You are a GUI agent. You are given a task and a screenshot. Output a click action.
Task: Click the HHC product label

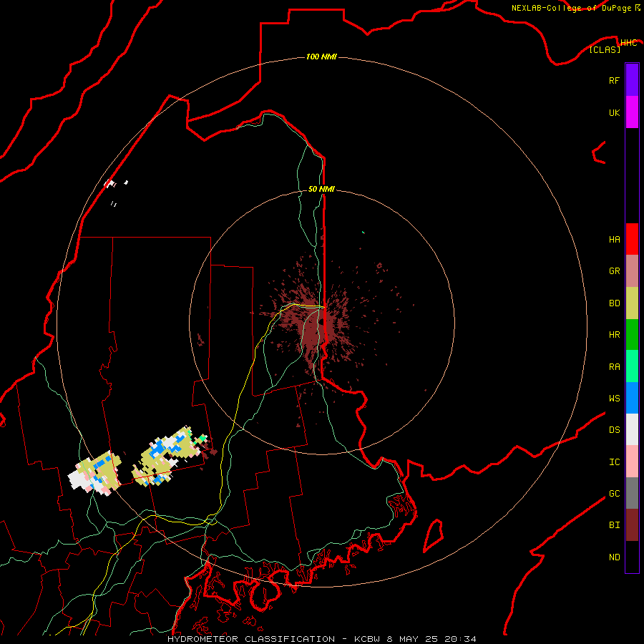628,43
